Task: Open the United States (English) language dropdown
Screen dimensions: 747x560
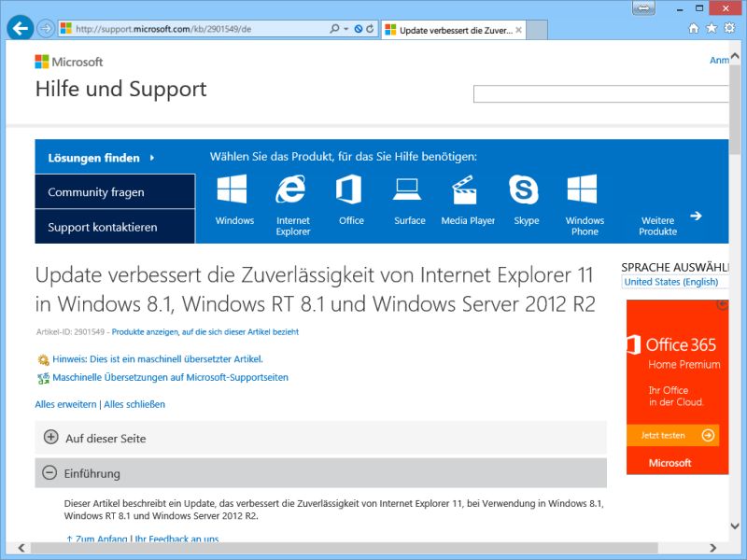Action: coord(674,282)
